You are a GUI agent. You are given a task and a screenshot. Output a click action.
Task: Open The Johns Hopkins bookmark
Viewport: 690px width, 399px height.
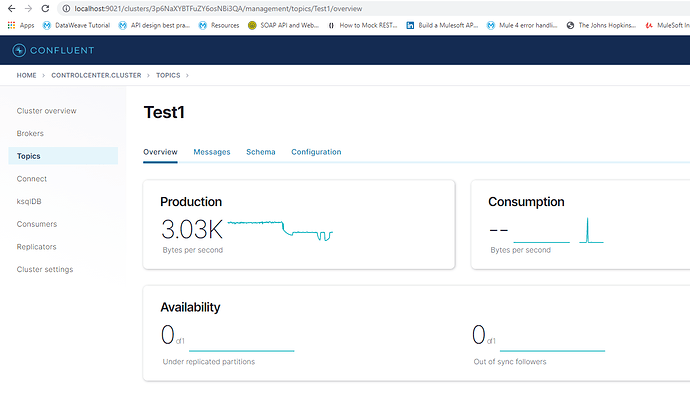coord(601,25)
